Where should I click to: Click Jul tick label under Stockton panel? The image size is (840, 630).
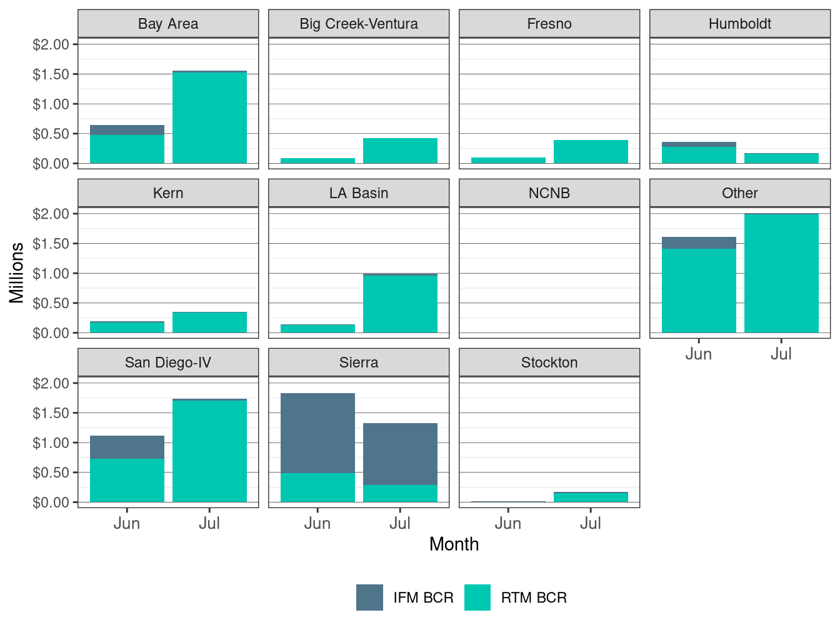coord(591,523)
